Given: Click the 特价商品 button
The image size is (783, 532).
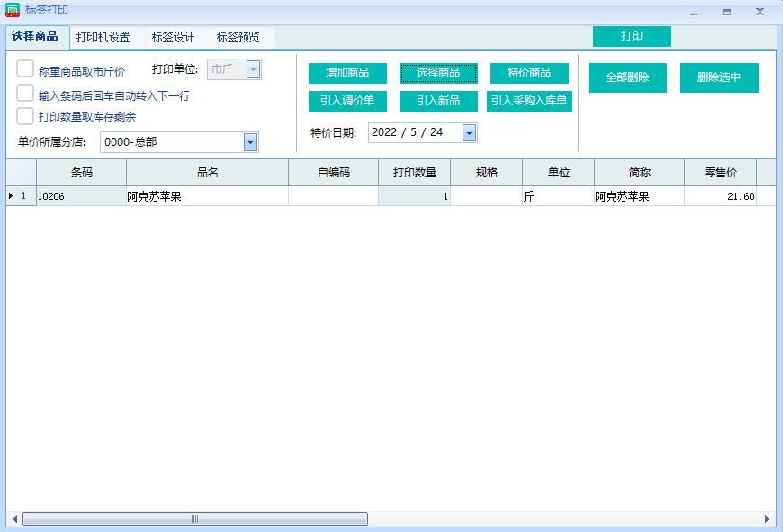Looking at the screenshot, I should click(529, 73).
